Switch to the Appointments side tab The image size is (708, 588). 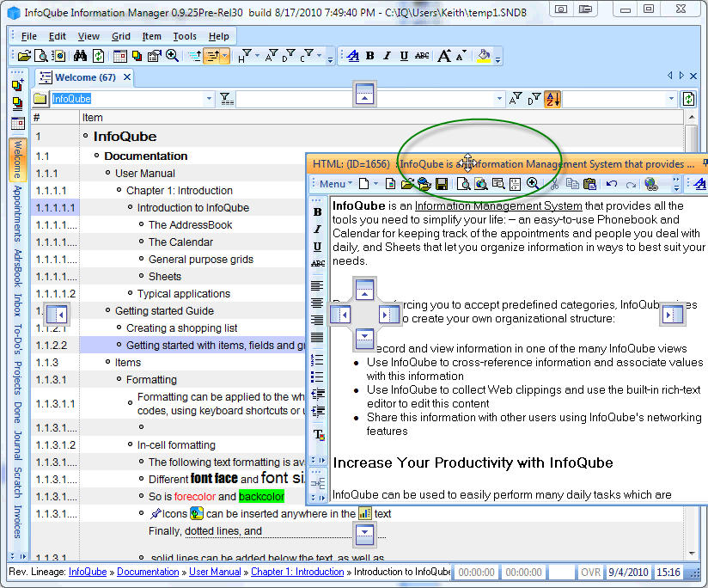pyautogui.click(x=17, y=213)
